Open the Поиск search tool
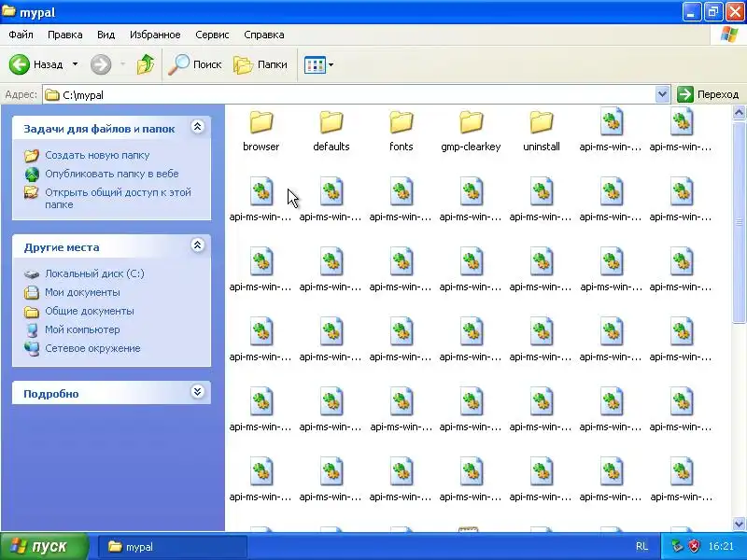This screenshot has height=560, width=747. click(195, 64)
